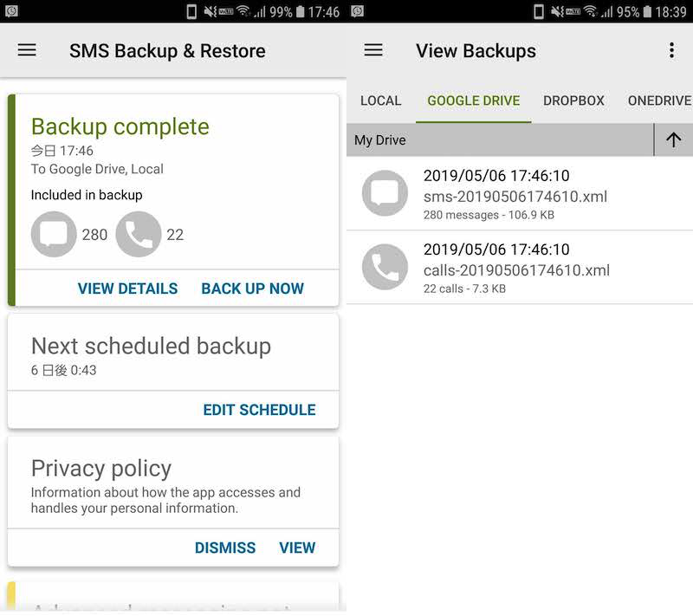Switch to the DROPBOX tab
693x616 pixels.
(573, 101)
